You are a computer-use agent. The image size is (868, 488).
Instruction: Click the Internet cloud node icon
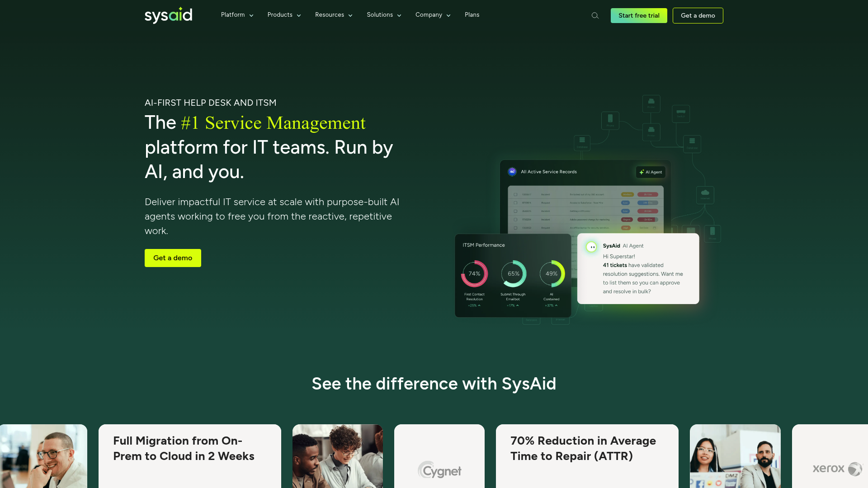click(705, 193)
